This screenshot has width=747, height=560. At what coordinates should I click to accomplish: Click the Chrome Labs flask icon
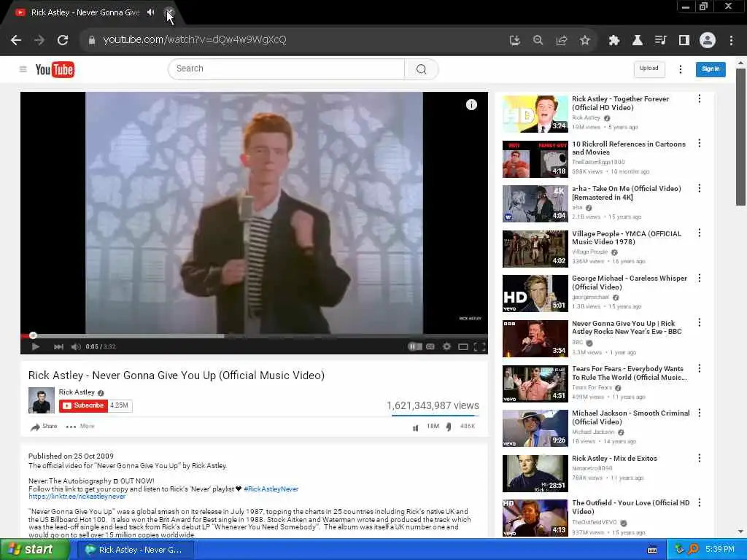click(x=637, y=40)
